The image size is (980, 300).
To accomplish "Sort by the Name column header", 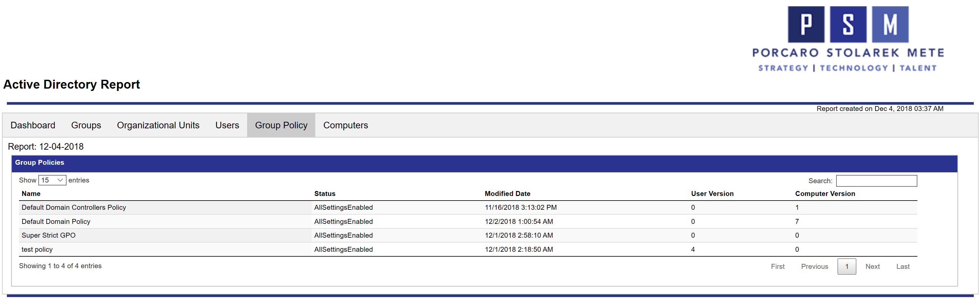I will tap(31, 194).
